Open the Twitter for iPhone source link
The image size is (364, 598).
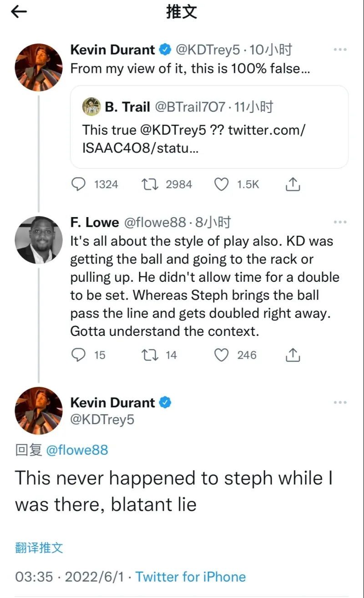coord(191,577)
